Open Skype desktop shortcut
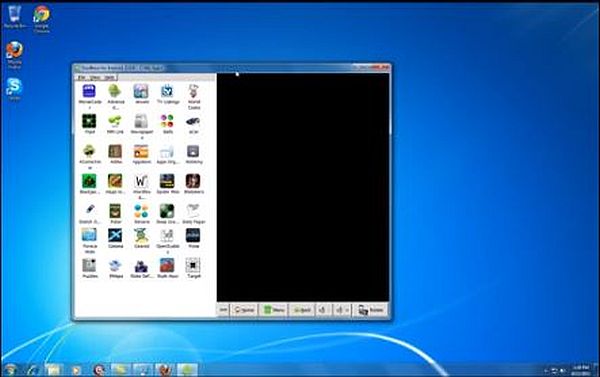This screenshot has height=377, width=600. pos(14,89)
